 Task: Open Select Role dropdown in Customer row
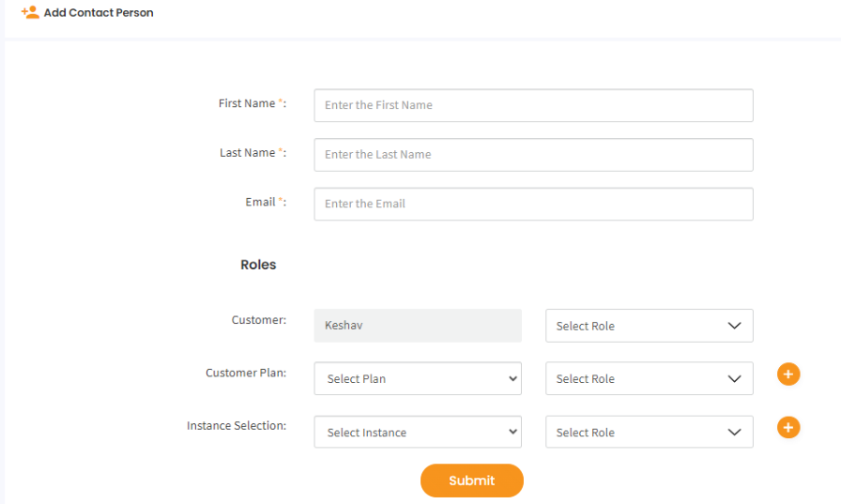(649, 326)
